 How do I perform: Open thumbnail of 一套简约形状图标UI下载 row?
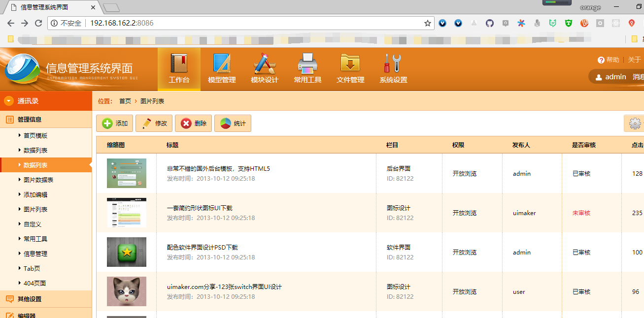point(127,213)
